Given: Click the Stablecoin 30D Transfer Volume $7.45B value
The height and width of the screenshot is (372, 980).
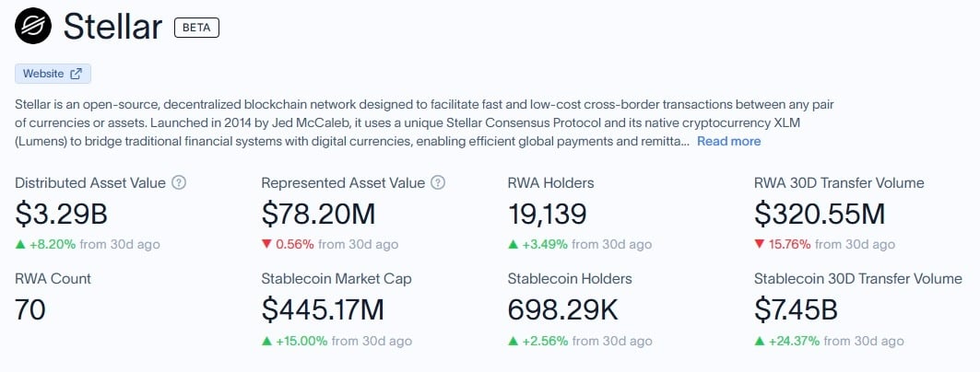Looking at the screenshot, I should point(796,310).
